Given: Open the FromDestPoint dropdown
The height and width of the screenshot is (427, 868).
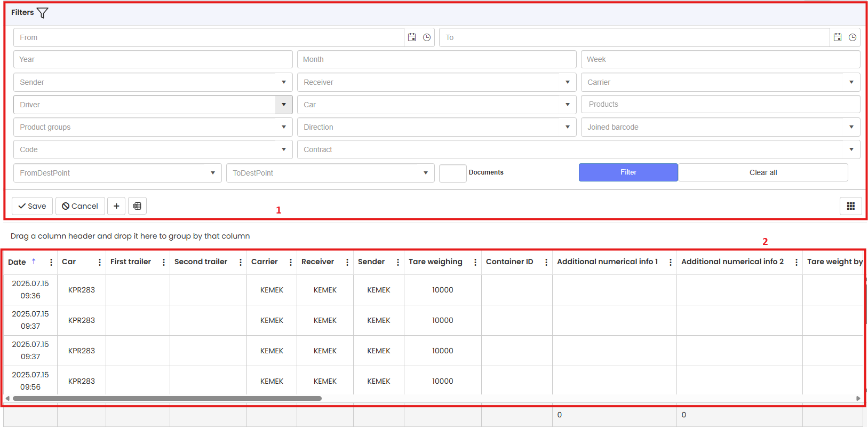Looking at the screenshot, I should tap(213, 173).
